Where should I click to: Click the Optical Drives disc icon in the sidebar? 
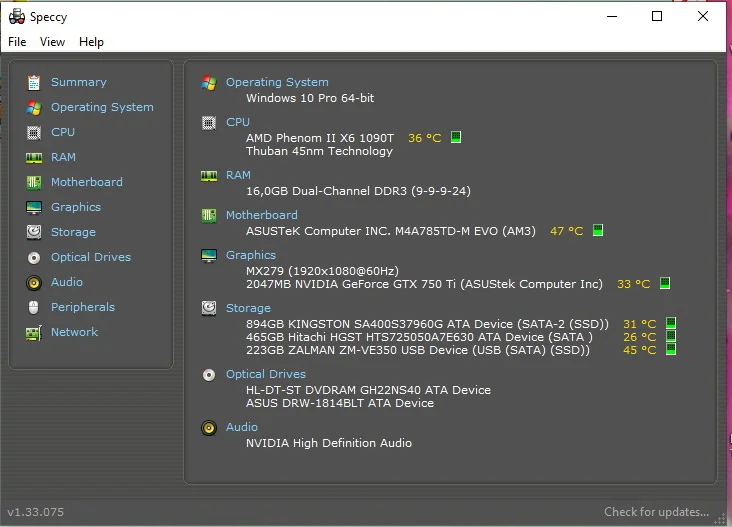point(34,258)
